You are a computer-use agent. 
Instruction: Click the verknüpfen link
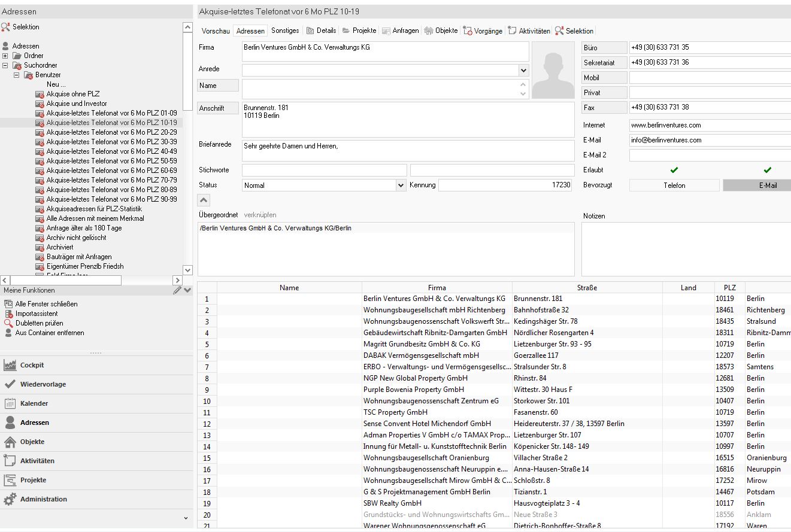[x=260, y=215]
